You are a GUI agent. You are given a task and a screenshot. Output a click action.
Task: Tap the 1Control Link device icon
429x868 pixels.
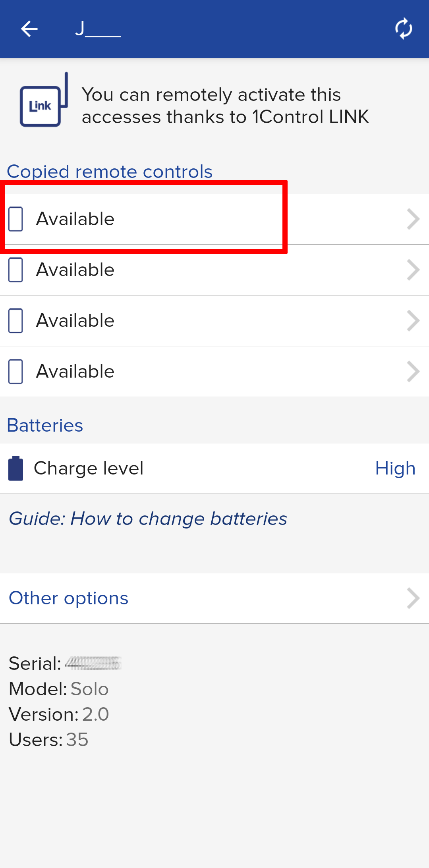coord(44,100)
